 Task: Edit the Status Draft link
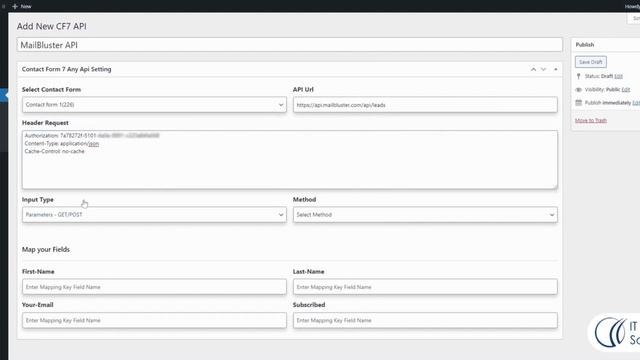click(x=618, y=76)
